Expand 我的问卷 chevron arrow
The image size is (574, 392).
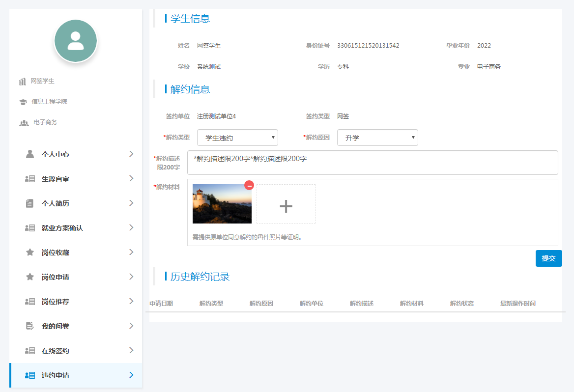click(x=131, y=325)
